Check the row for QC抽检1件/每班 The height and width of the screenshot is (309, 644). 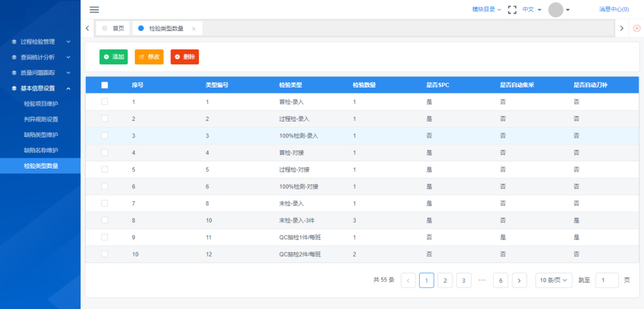[105, 237]
